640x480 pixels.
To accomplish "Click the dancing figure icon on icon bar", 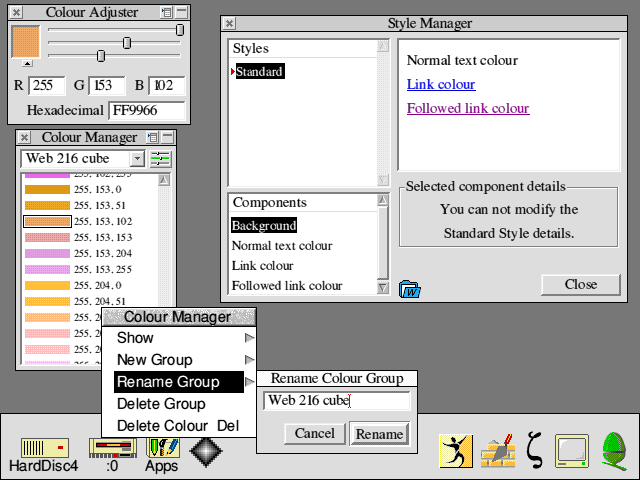I will [x=456, y=451].
